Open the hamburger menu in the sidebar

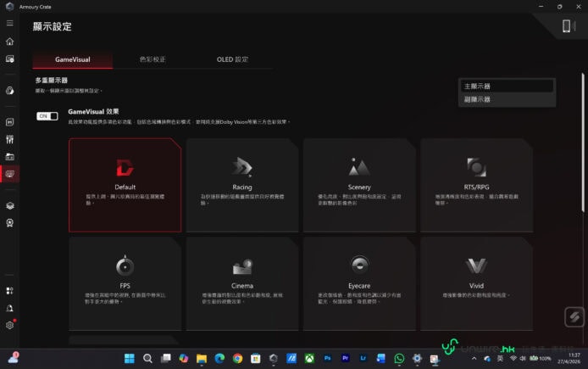(10, 23)
